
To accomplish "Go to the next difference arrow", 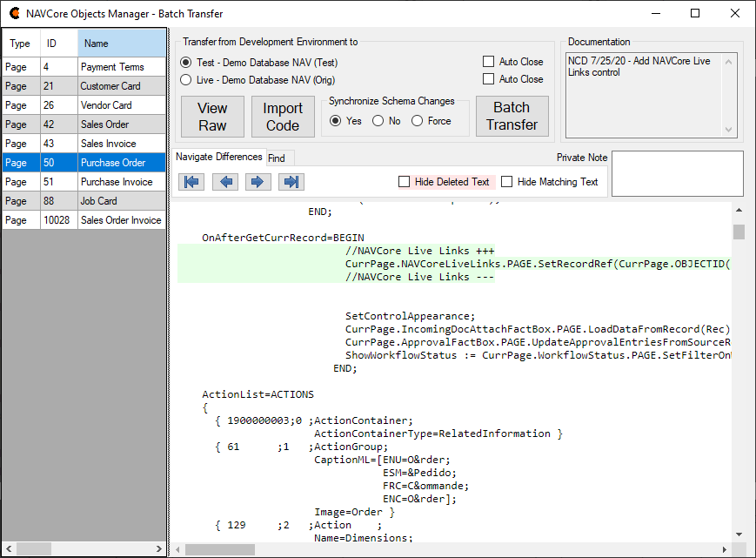I will (x=258, y=182).
